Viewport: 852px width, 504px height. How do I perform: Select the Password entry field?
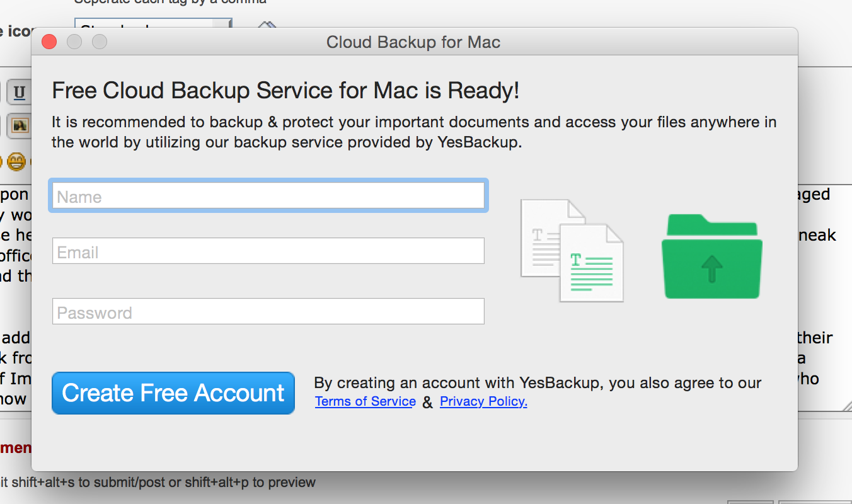point(268,312)
